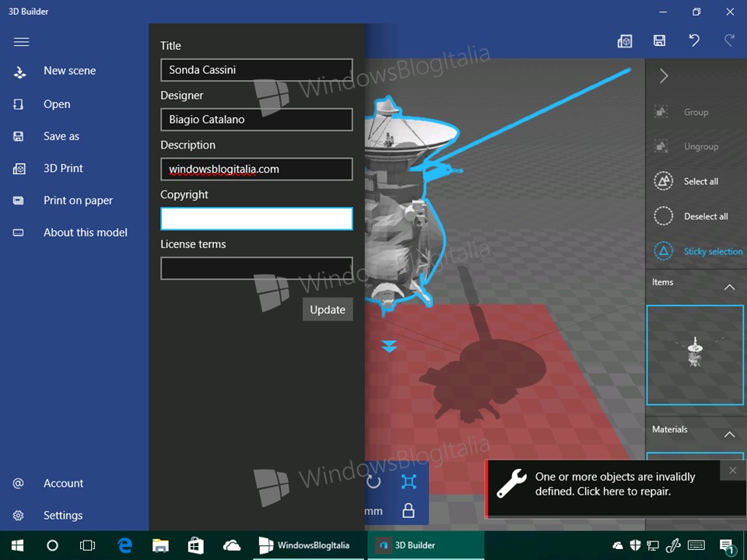Open the hamburger menu
Screen dimensions: 747x560
click(22, 42)
